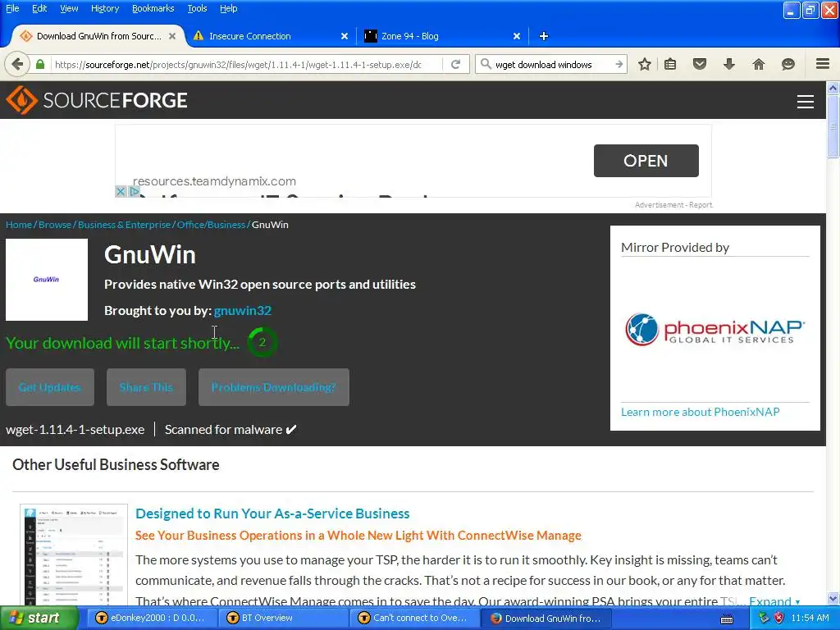Click the download countdown progress circle
The width and height of the screenshot is (840, 630).
[x=262, y=342]
